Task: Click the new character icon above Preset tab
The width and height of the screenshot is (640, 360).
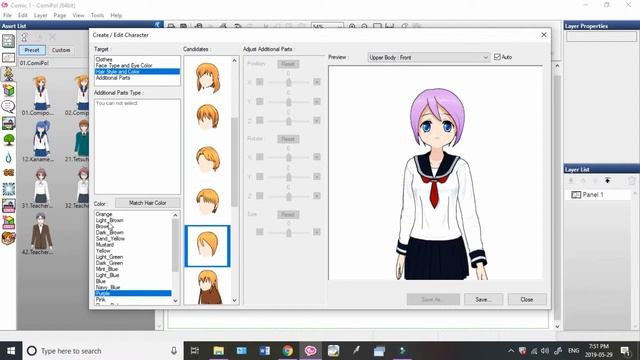Action: (x=24, y=37)
